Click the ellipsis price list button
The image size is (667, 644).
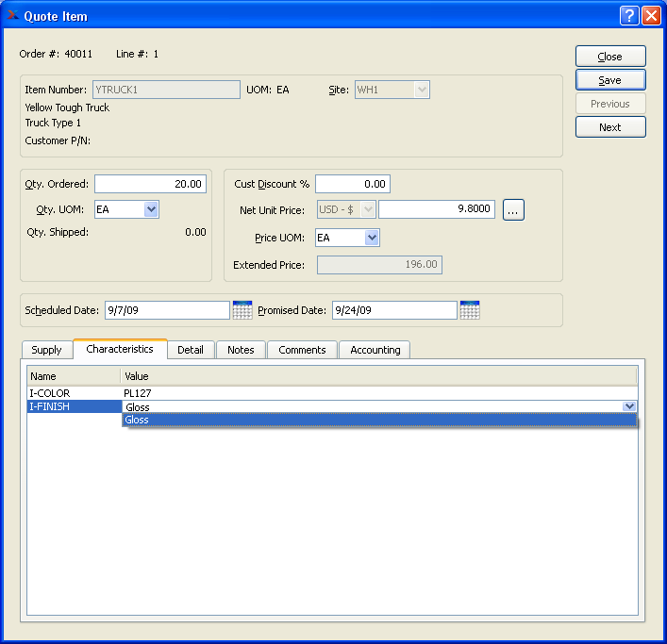[513, 210]
